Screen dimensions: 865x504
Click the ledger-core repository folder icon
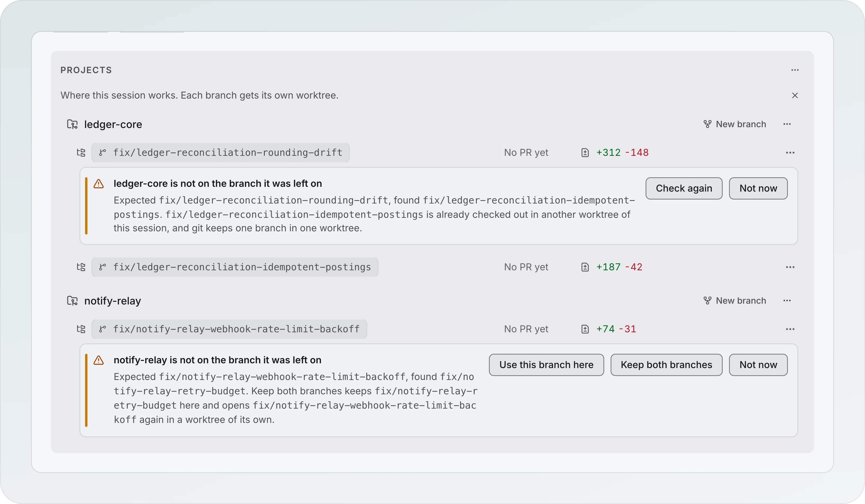tap(72, 124)
